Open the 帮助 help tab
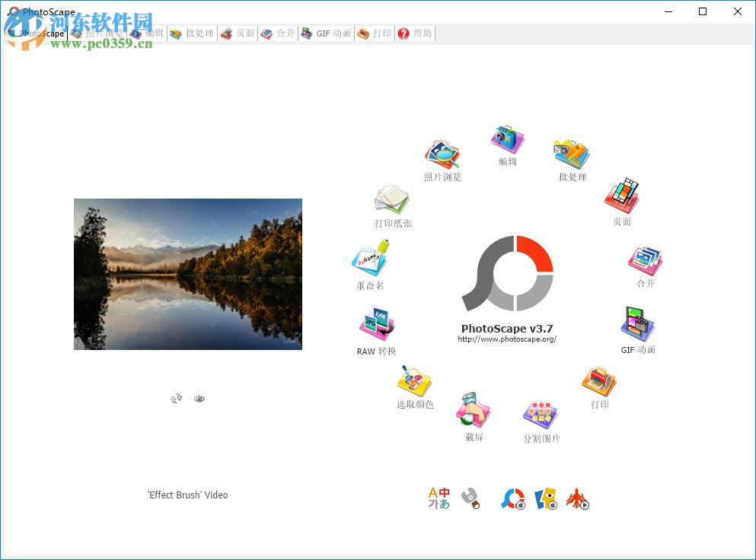Image resolution: width=756 pixels, height=560 pixels. pos(415,33)
